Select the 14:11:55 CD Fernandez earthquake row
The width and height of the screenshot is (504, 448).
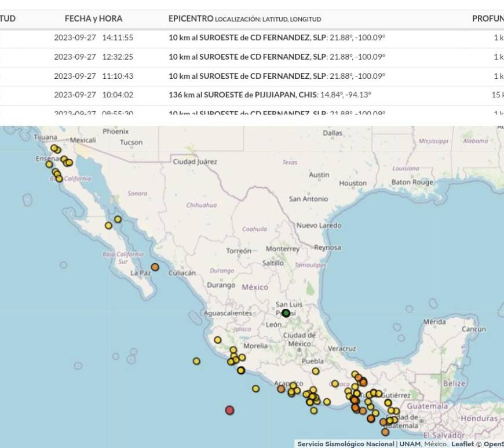coord(252,38)
